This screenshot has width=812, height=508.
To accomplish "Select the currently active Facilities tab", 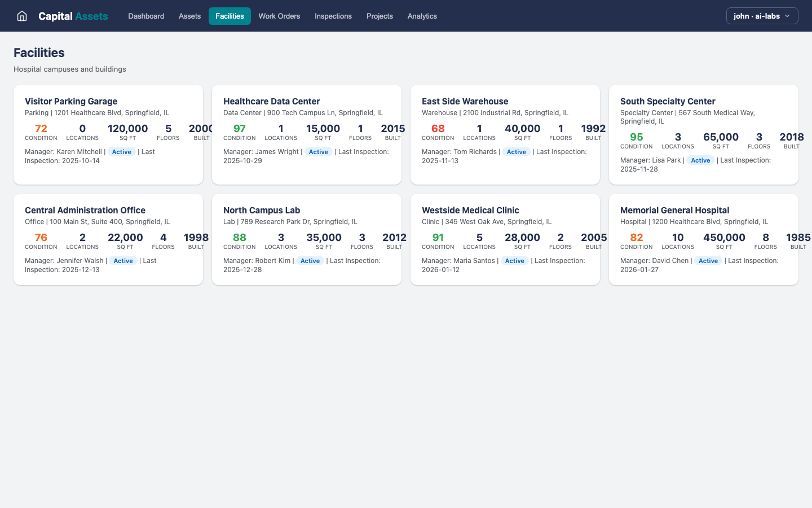I will point(230,16).
